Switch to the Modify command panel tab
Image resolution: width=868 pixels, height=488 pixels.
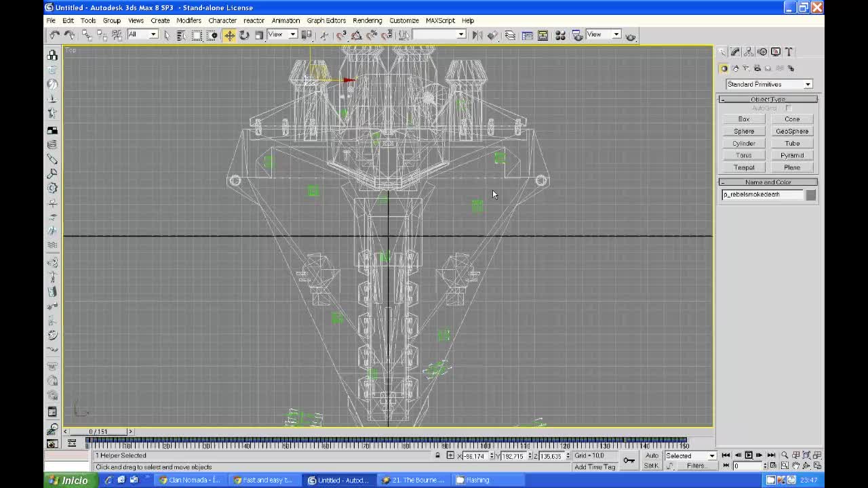[x=735, y=52]
